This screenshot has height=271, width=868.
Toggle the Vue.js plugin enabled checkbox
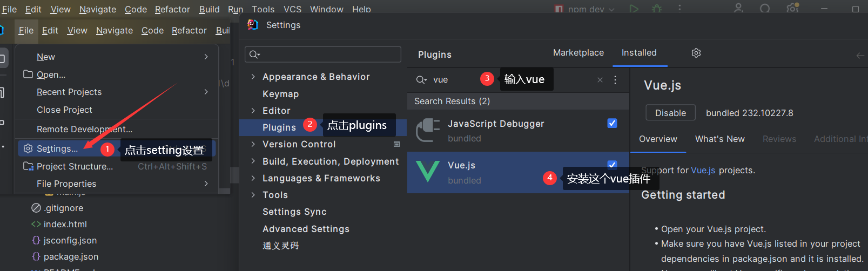tap(612, 165)
